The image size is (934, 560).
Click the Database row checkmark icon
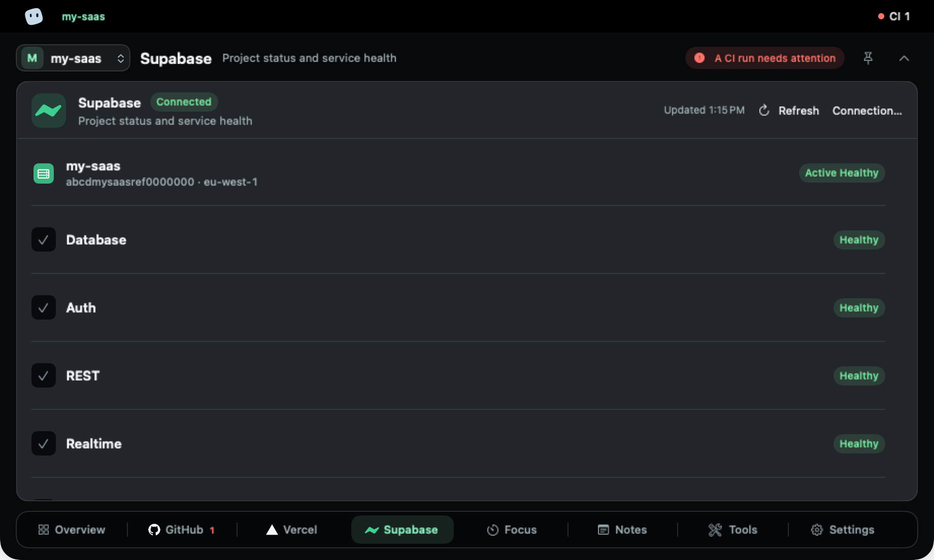44,239
